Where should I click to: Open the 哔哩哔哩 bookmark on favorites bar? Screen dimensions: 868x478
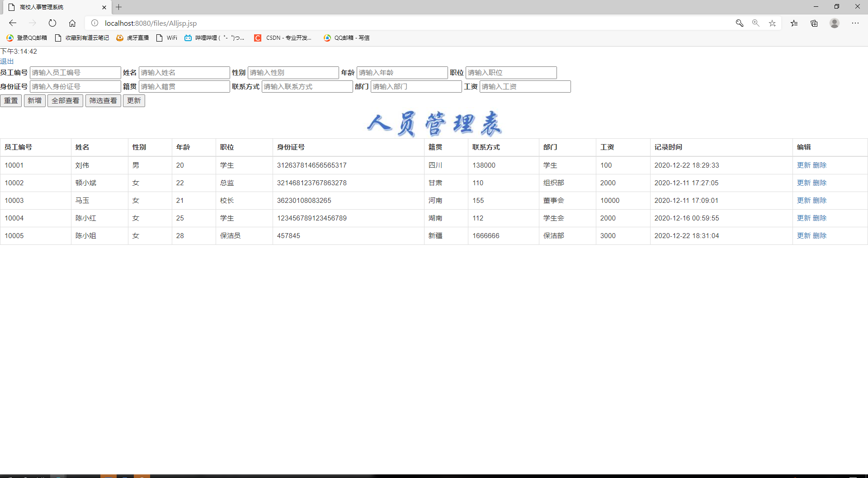(215, 38)
